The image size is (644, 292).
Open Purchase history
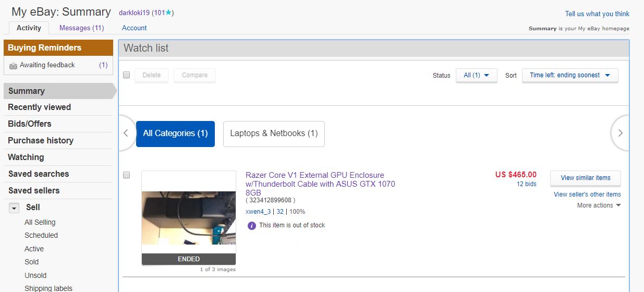(41, 140)
